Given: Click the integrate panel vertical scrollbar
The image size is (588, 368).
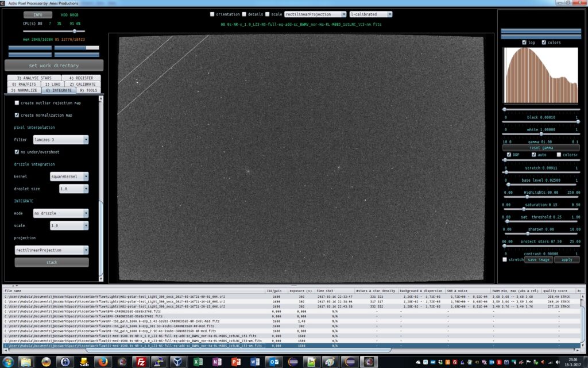Looking at the screenshot, I should (x=100, y=239).
